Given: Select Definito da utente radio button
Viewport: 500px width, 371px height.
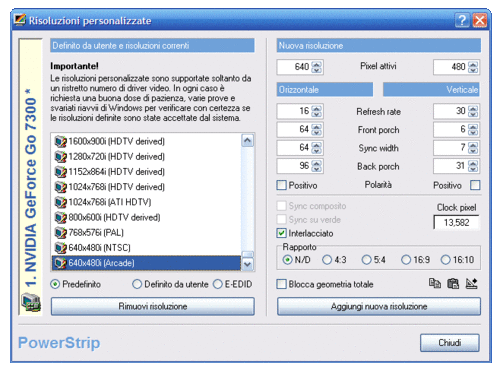Looking at the screenshot, I should [x=137, y=284].
